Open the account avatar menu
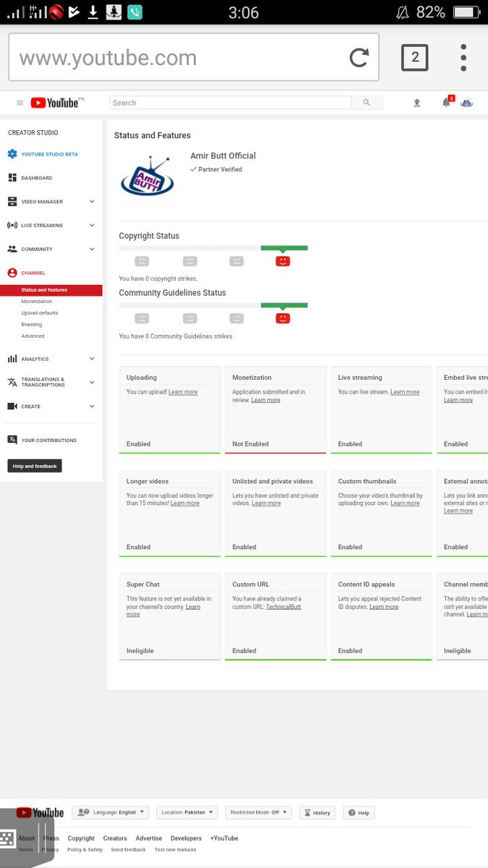 coord(467,103)
